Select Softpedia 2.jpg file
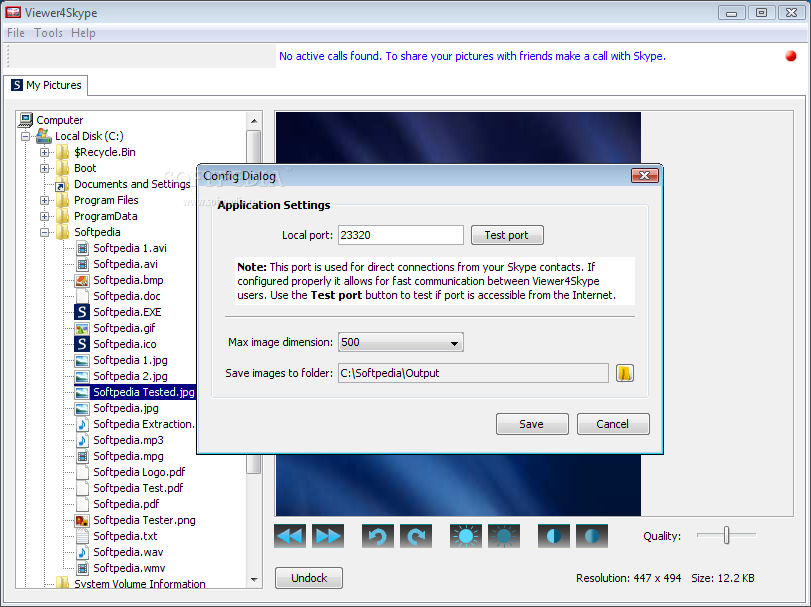 [130, 376]
